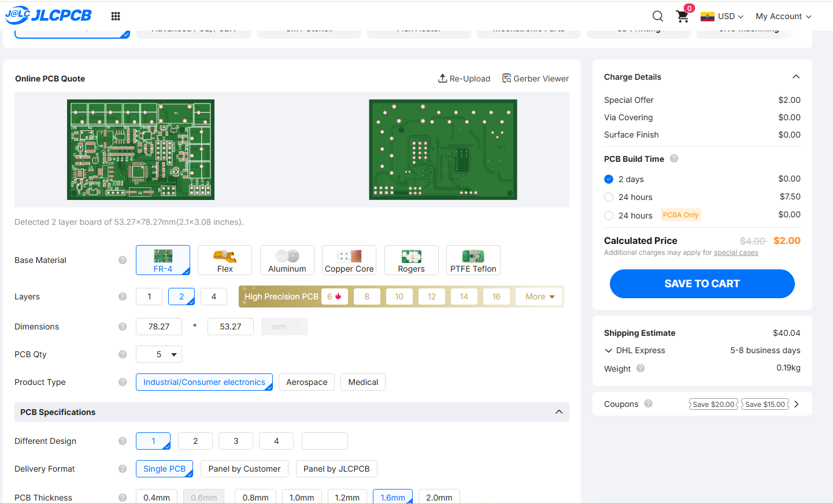This screenshot has width=833, height=504.
Task: Click the Re-Upload icon button
Action: coord(464,79)
